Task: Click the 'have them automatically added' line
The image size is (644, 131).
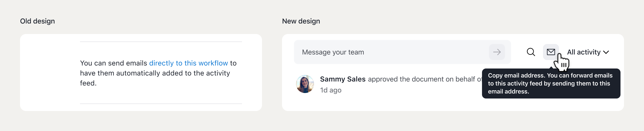Action: (155, 73)
